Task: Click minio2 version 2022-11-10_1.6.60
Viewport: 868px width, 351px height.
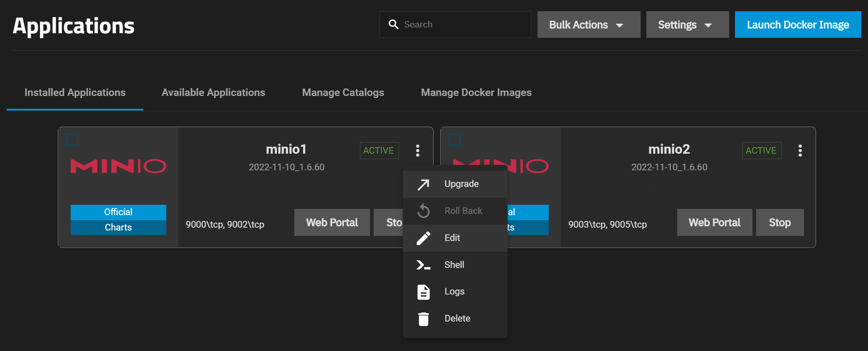Action: point(669,167)
